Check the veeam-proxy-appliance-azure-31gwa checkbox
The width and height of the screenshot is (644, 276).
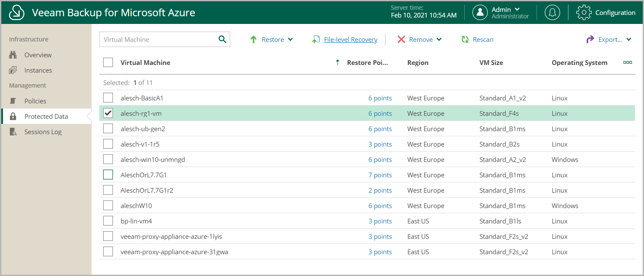pyautogui.click(x=108, y=252)
